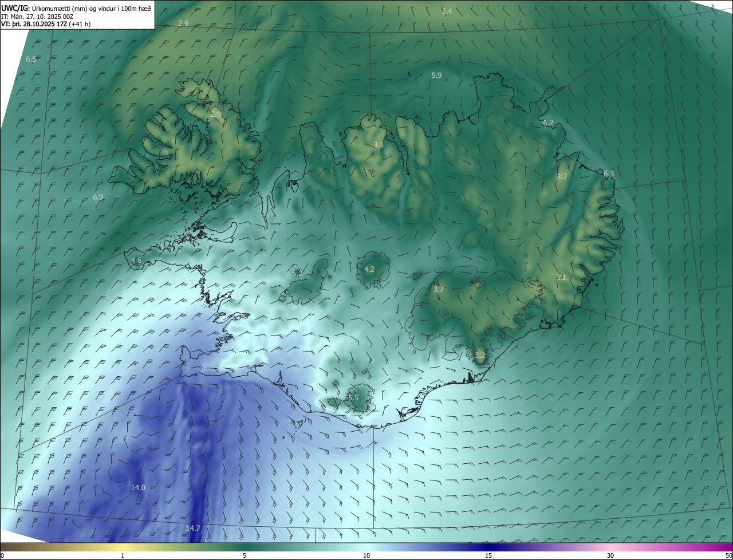
Task: Click the '(+41 h)' forecast offset text
Action: pos(80,24)
